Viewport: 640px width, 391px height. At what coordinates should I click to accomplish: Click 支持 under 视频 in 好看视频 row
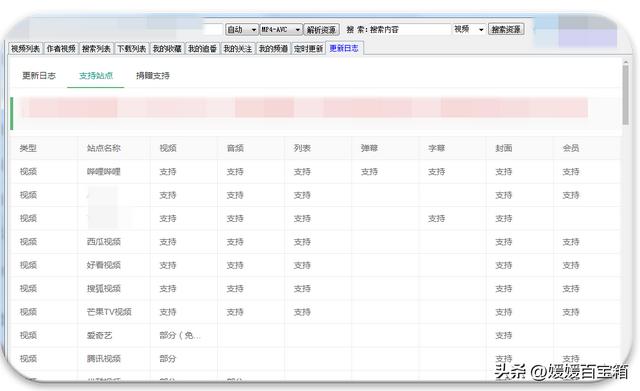pos(168,265)
